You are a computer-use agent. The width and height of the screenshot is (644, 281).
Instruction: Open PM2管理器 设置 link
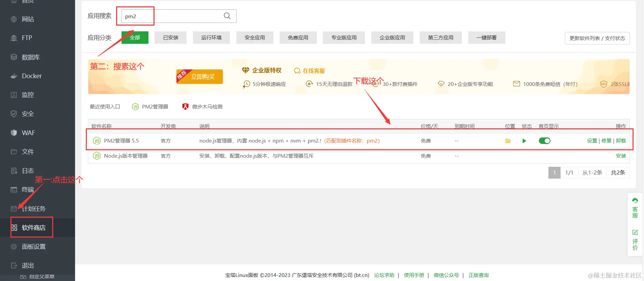coord(592,141)
